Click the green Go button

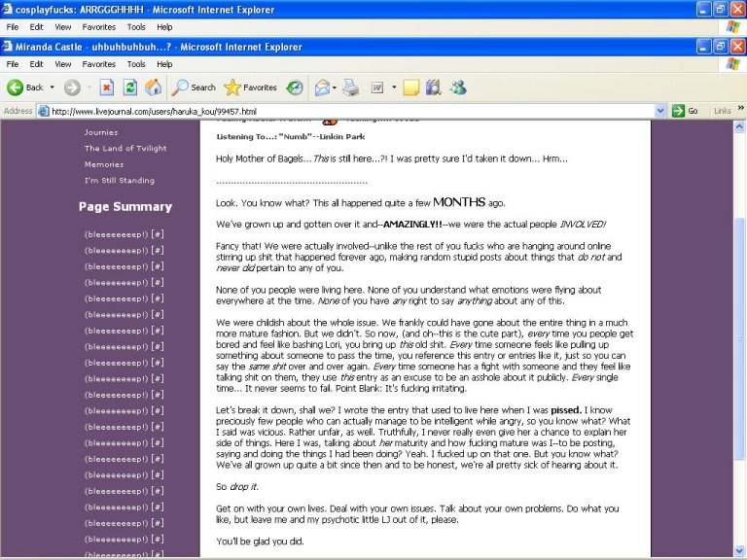pos(685,111)
